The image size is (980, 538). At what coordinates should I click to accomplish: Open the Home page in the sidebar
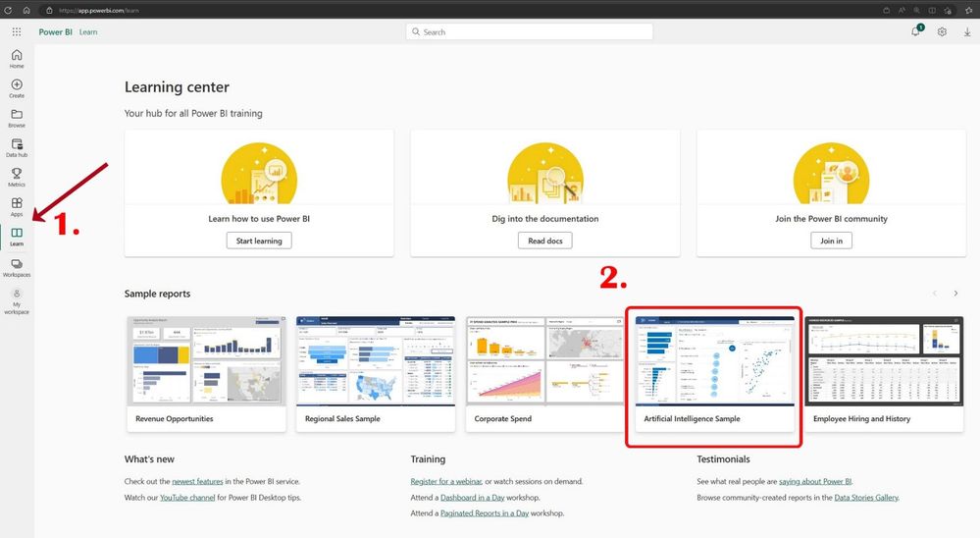pos(17,59)
